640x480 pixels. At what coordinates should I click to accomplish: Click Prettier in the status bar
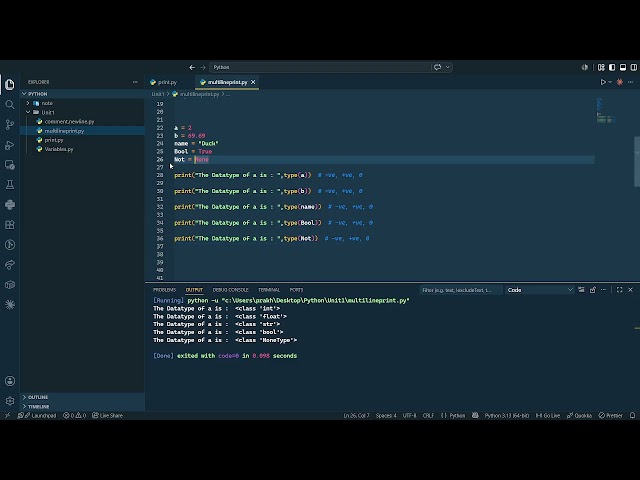pos(611,416)
